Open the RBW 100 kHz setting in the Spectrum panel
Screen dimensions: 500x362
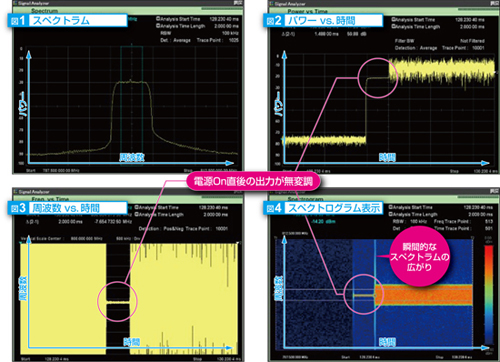coord(199,33)
